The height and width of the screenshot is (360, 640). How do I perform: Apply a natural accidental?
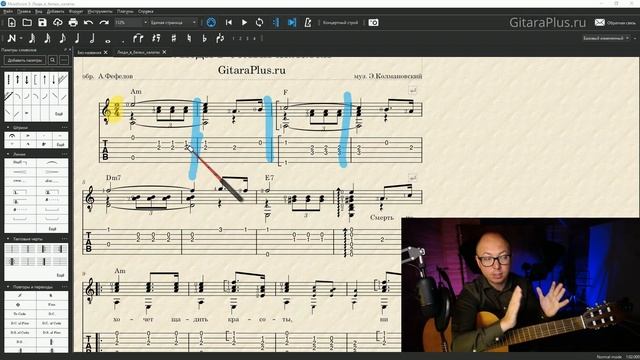click(189, 38)
